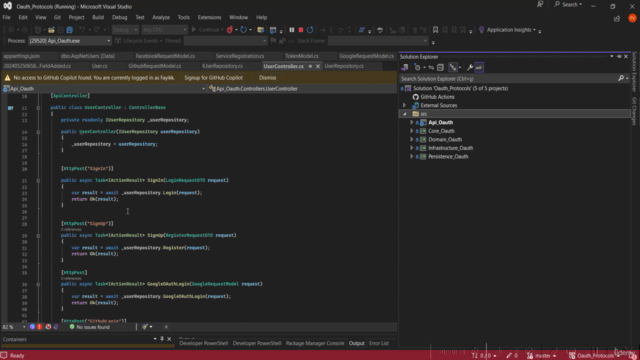Viewport: 640px width, 360px height.
Task: Select the Infrastructure_Oauth project
Action: tap(450, 148)
